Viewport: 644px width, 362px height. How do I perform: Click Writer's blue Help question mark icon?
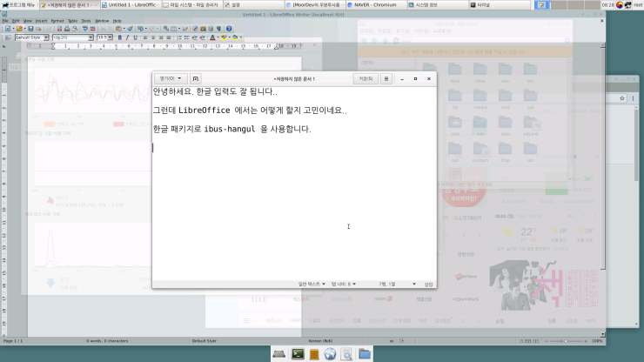point(229,29)
